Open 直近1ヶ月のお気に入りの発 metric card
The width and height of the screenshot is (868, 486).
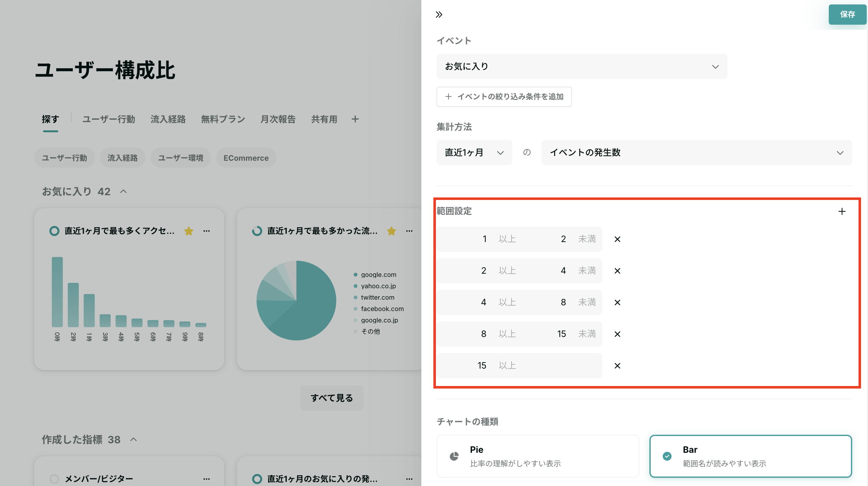pyautogui.click(x=329, y=471)
